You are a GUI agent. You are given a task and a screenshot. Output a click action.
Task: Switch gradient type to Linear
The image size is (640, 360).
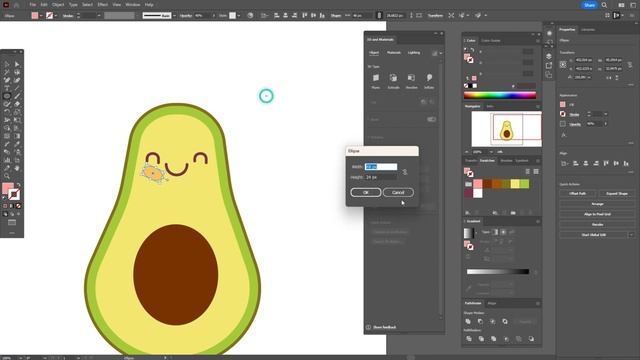[495, 232]
